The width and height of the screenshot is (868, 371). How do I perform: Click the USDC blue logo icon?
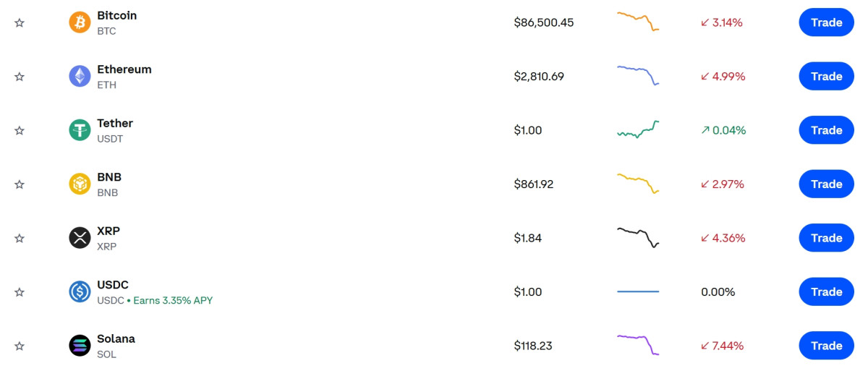point(80,291)
